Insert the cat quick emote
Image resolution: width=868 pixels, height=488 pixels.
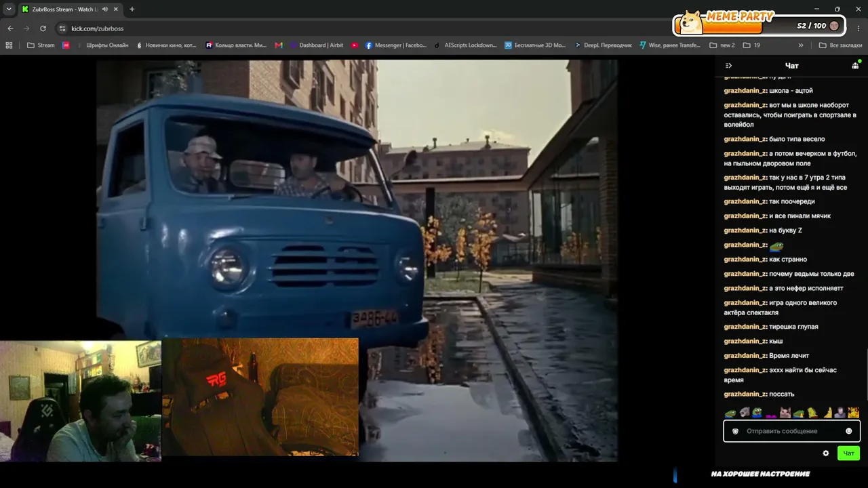tap(785, 413)
